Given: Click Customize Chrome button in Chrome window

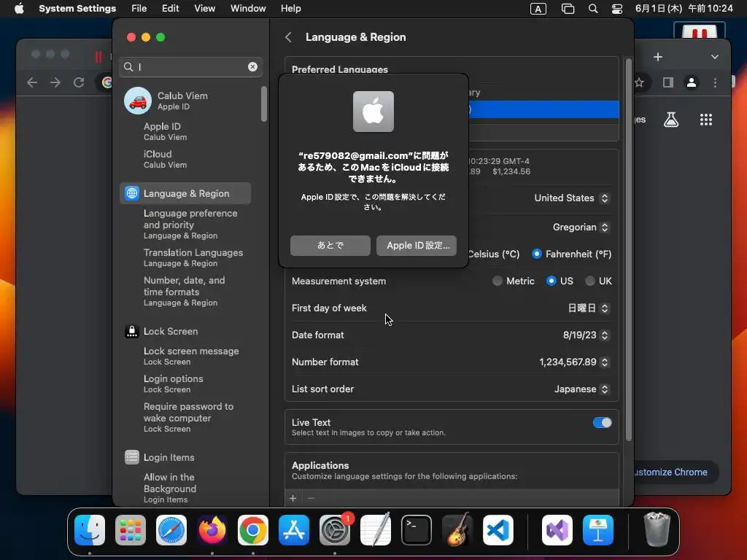Looking at the screenshot, I should (675, 472).
